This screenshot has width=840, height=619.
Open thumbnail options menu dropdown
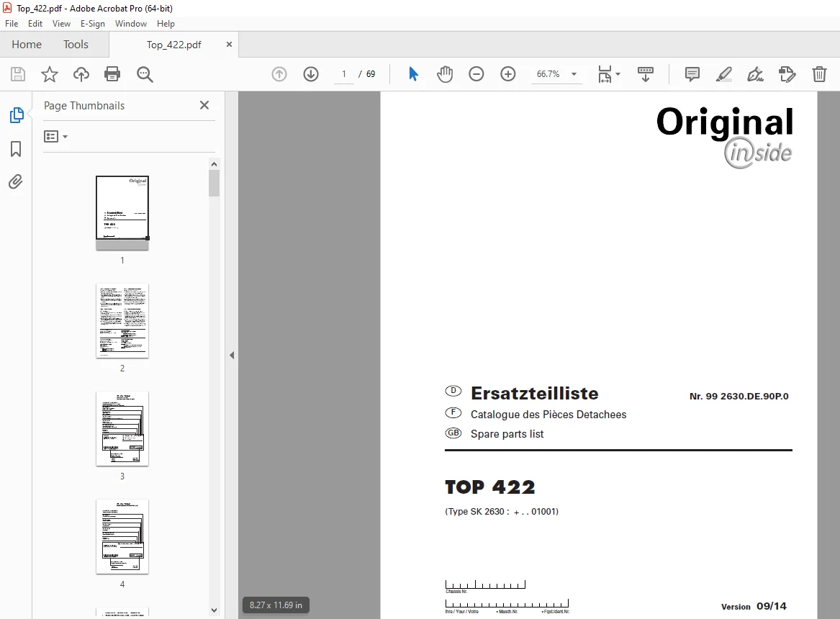pos(55,137)
